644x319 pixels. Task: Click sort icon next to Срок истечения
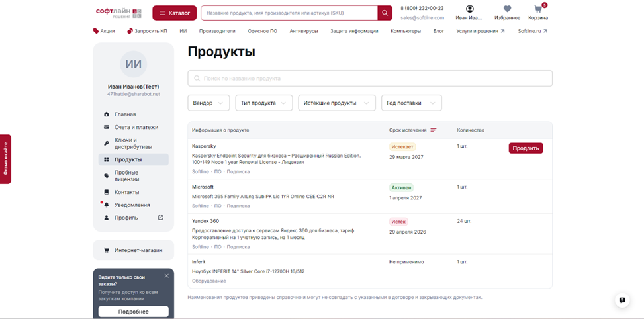[x=434, y=130]
